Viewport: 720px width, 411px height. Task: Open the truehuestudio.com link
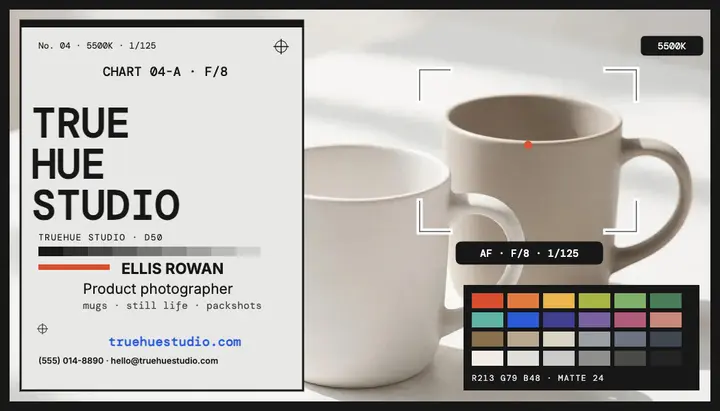coord(175,342)
